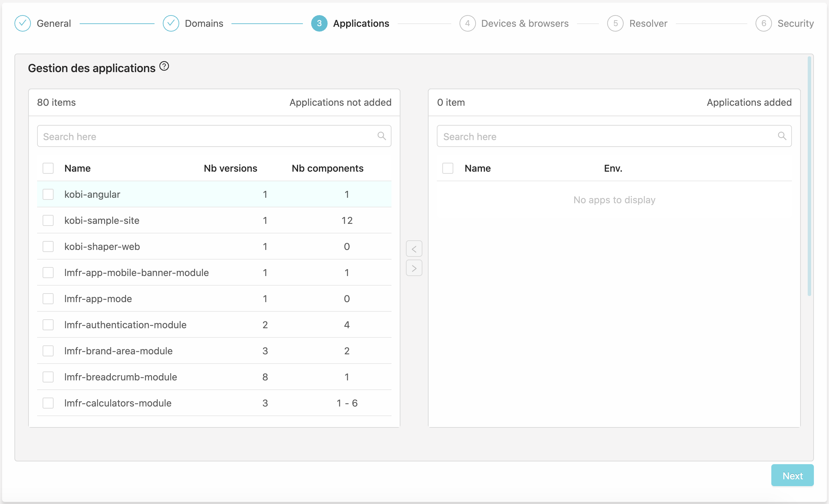Click the Name header in Applications not added

(78, 168)
